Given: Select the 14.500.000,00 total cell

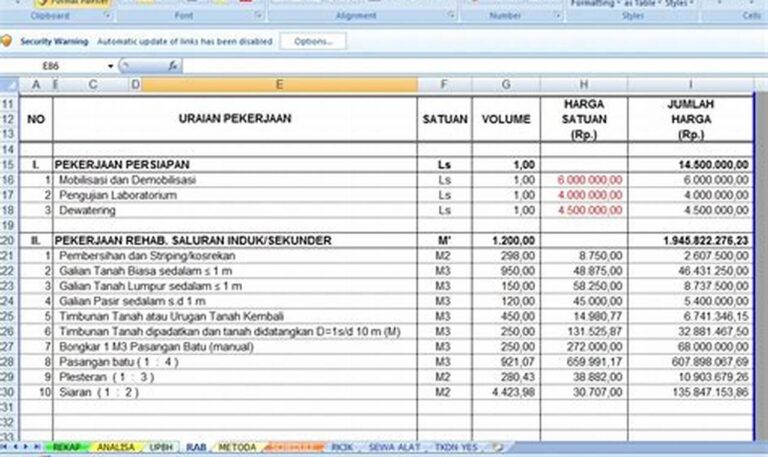Looking at the screenshot, I should (691, 165).
